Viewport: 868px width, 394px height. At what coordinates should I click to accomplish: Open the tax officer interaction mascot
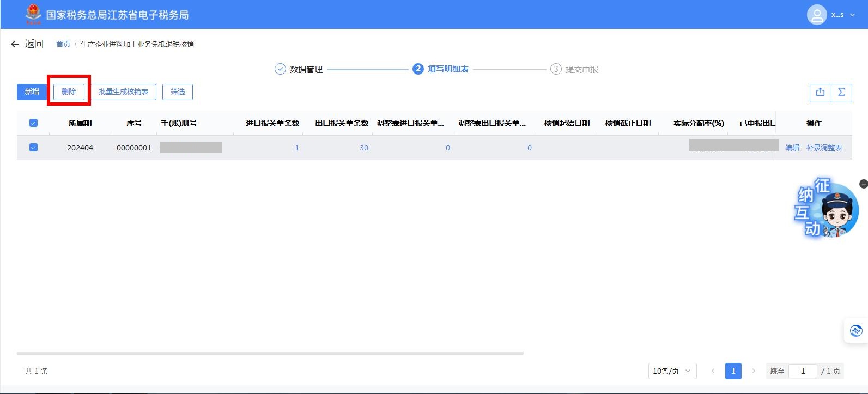[827, 209]
